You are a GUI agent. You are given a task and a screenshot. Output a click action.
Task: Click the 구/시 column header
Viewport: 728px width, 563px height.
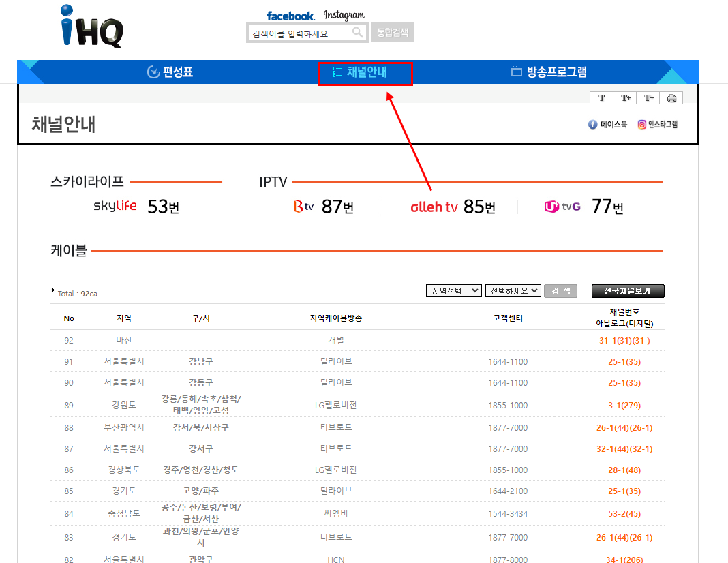point(201,318)
